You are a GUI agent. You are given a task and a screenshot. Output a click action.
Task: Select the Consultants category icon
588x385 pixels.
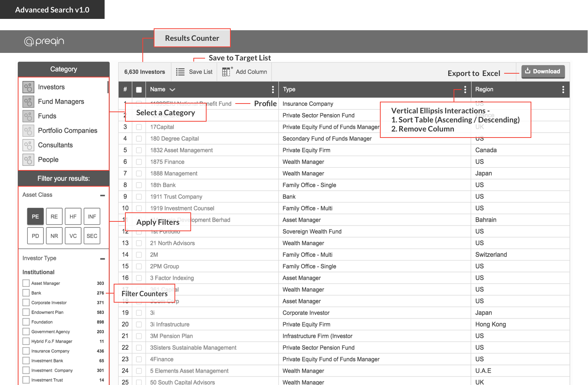[28, 145]
